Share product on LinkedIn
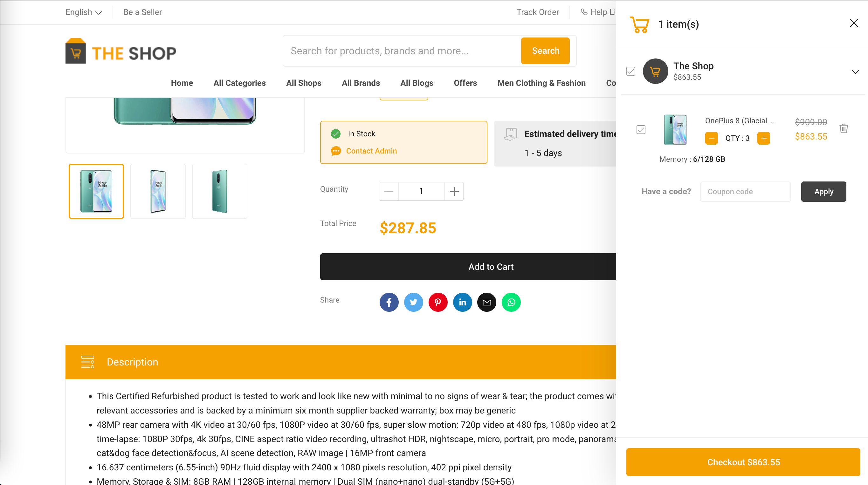 pyautogui.click(x=462, y=302)
